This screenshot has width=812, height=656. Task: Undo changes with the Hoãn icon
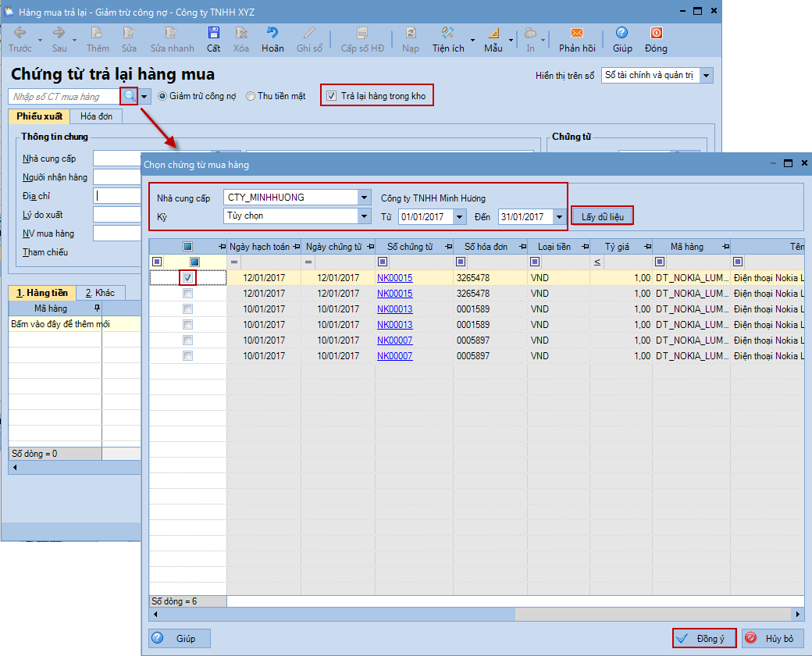(x=272, y=33)
